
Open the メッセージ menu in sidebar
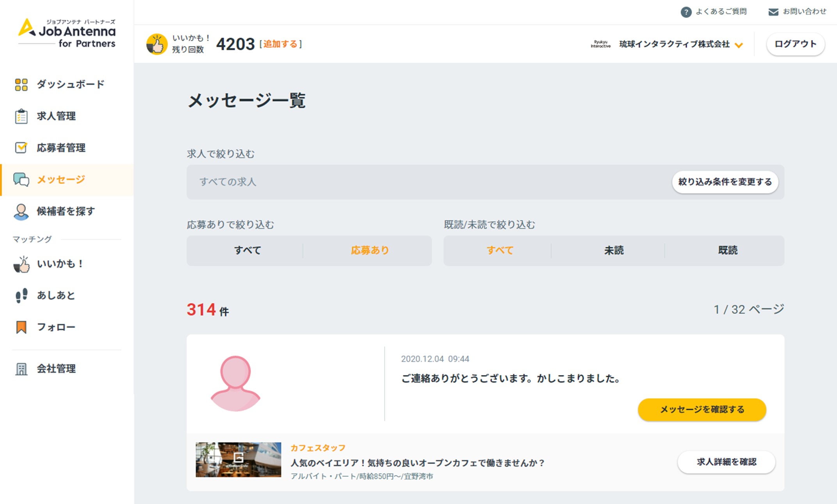coord(61,180)
